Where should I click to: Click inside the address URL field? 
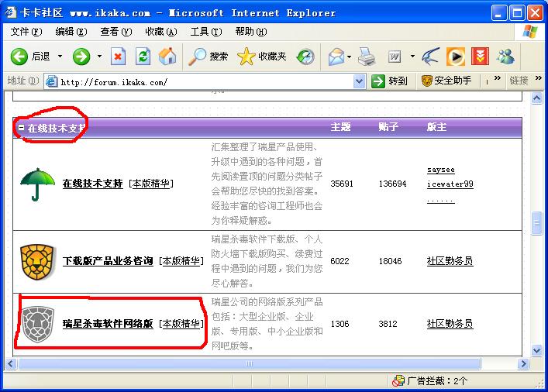(206, 82)
